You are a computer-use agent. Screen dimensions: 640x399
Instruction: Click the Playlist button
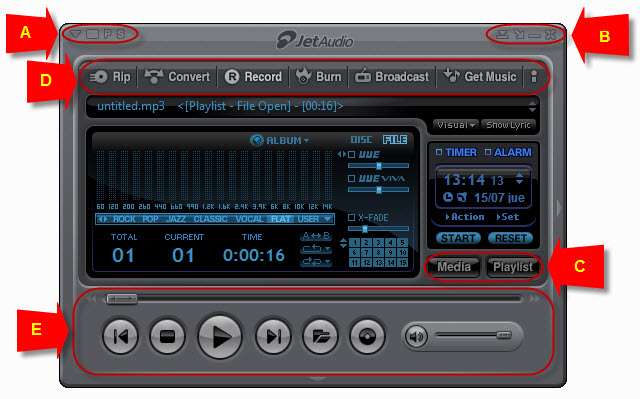point(513,267)
